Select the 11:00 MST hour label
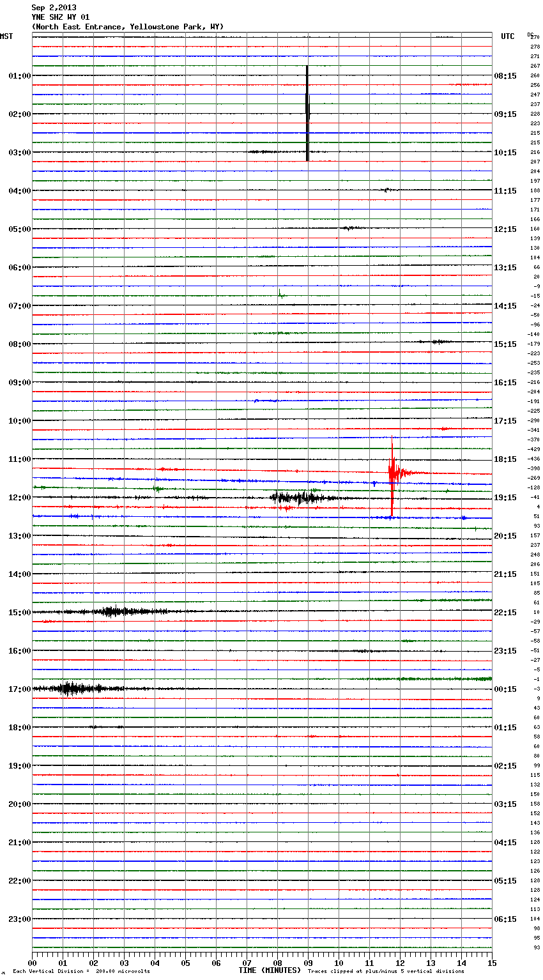 [20, 459]
